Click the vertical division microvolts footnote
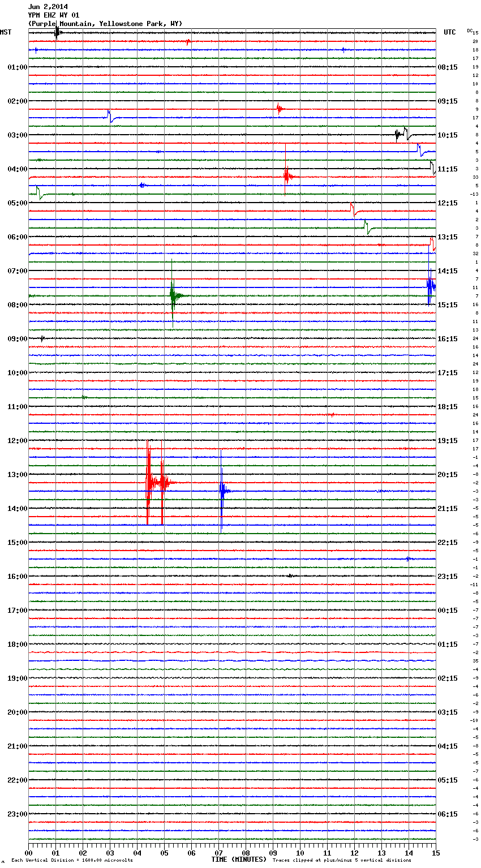This screenshot has height=868, width=481. point(72,860)
